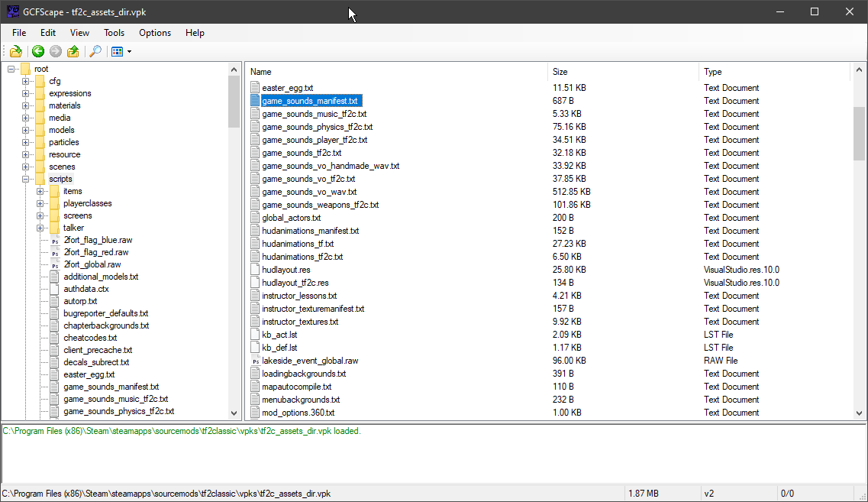Open the Help menu
Viewport: 868px width, 502px height.
[195, 33]
